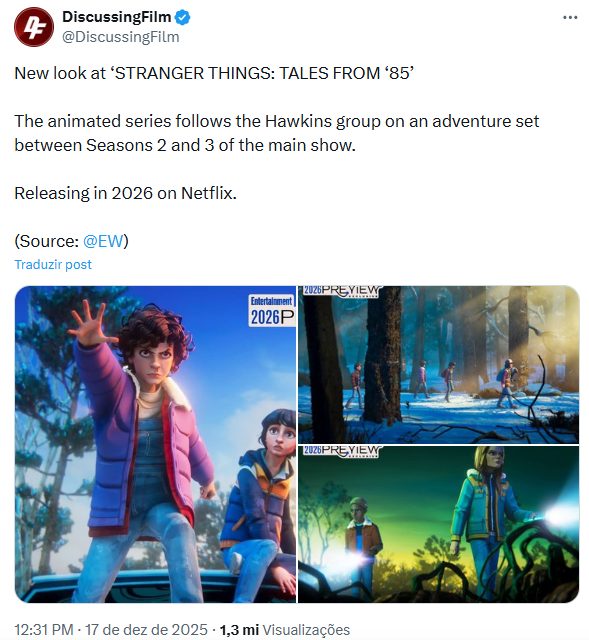Click the 2026 Preview logo on green image
The height and width of the screenshot is (640, 589).
pos(342,451)
